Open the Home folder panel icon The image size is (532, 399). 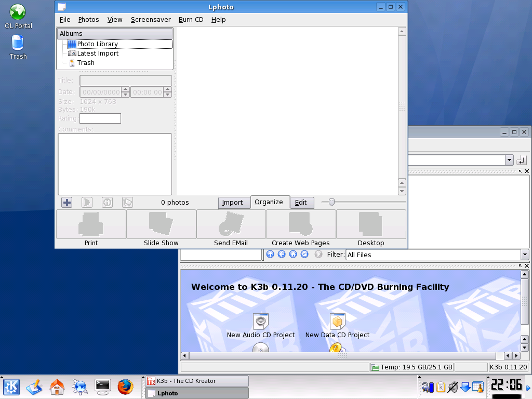57,387
